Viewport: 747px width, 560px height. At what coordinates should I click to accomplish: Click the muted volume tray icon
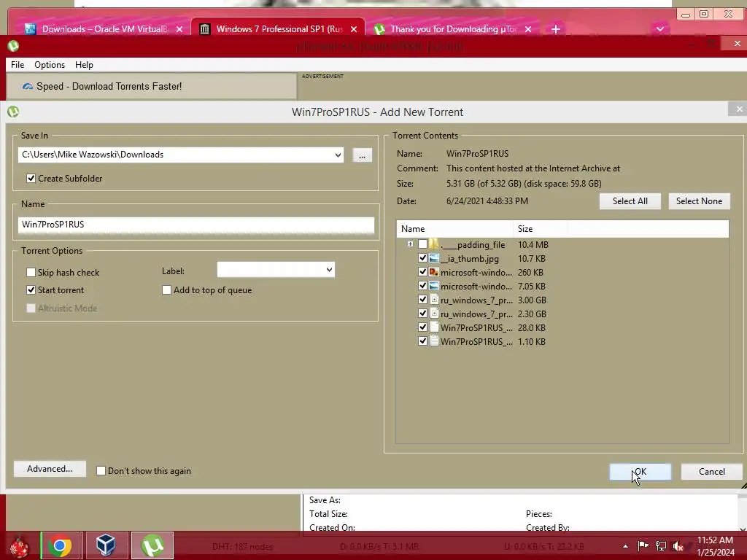click(678, 546)
